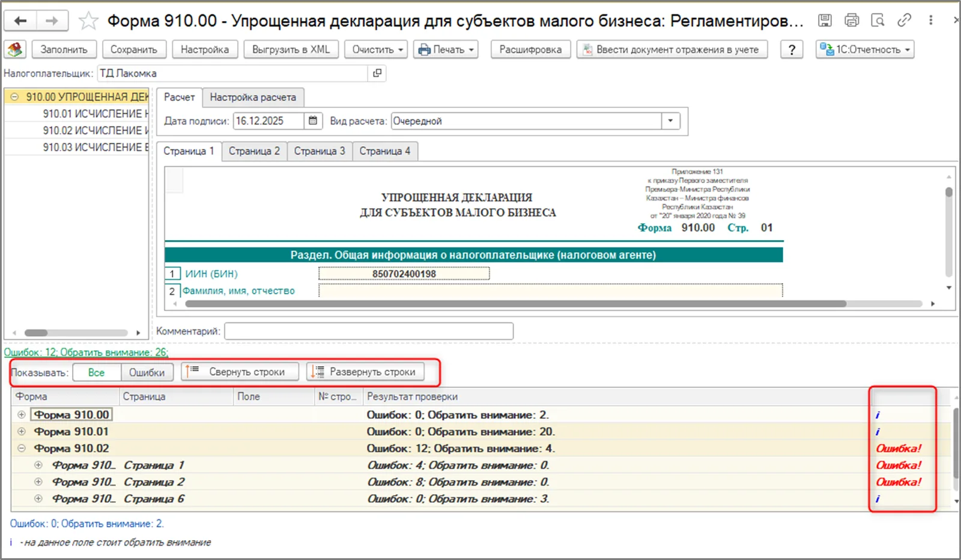This screenshot has width=961, height=560.
Task: Add form to favorites with star icon
Action: pos(88,21)
